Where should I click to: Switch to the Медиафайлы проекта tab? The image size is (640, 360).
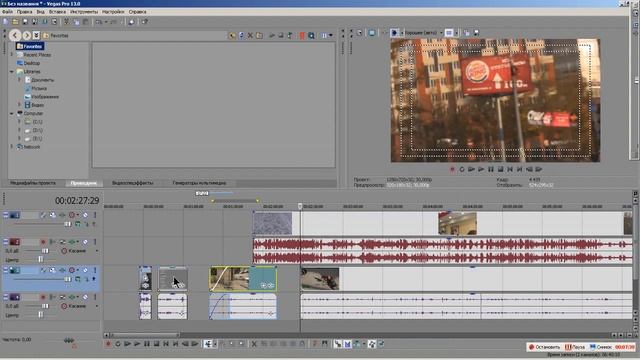(33, 183)
